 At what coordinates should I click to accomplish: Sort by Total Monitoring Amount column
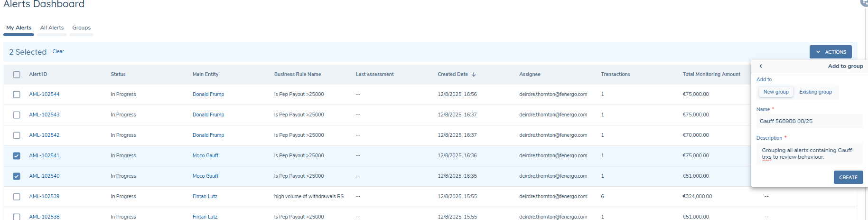click(x=711, y=74)
